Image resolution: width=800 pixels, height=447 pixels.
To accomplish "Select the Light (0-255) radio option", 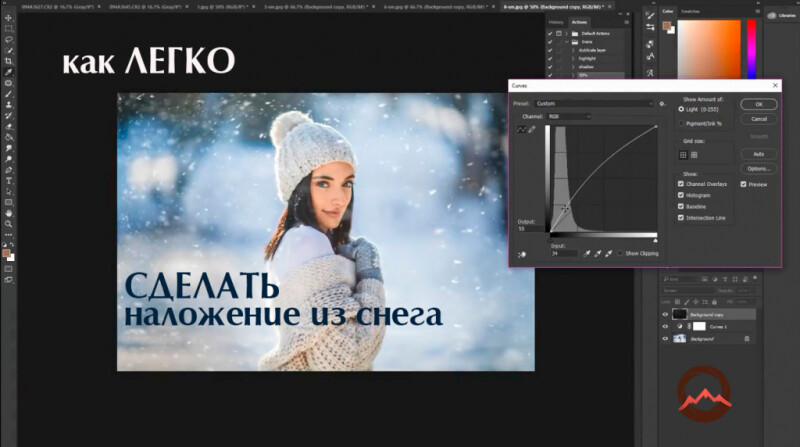I will click(681, 109).
